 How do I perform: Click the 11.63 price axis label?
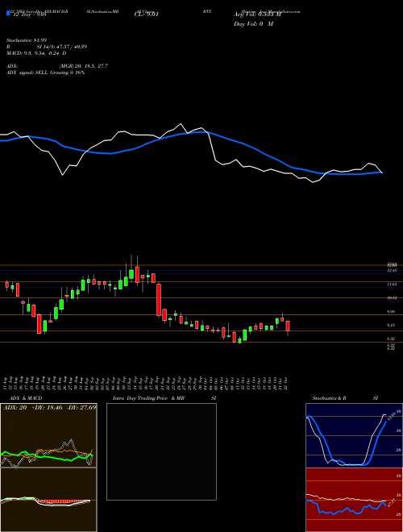[x=392, y=285]
